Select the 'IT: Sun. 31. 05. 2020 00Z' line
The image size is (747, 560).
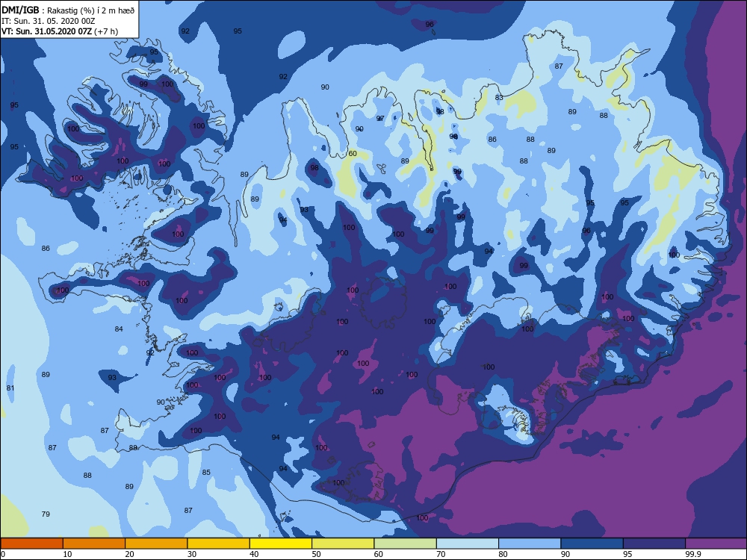[x=49, y=21]
